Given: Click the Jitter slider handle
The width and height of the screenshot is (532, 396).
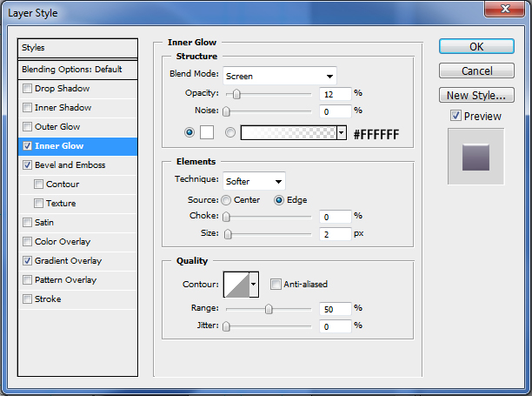Looking at the screenshot, I should click(226, 326).
